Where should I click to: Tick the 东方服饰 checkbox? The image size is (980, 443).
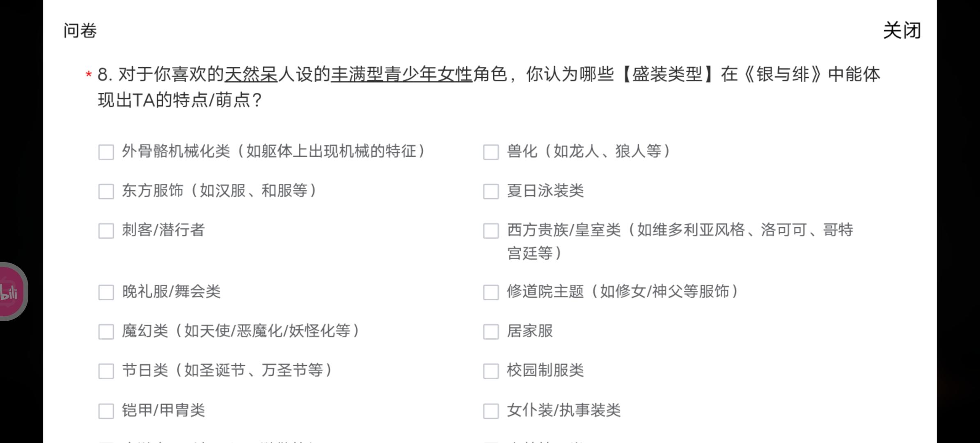(x=106, y=191)
